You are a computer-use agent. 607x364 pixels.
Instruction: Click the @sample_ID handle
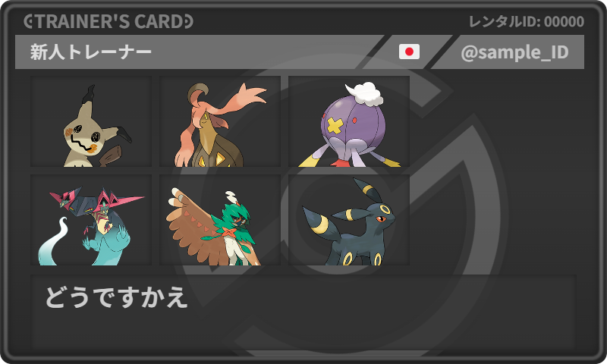click(x=514, y=52)
